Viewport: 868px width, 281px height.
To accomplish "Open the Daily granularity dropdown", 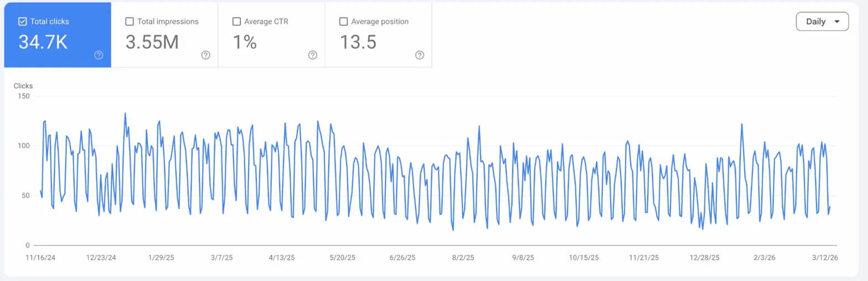I will point(821,22).
